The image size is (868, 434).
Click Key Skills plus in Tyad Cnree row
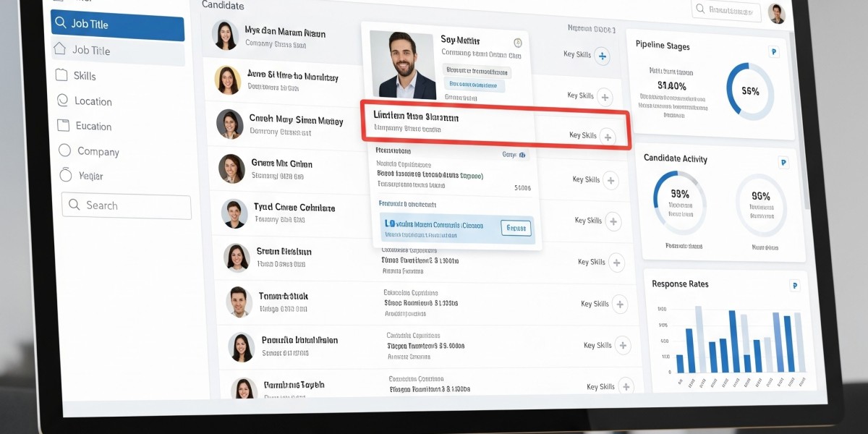click(x=613, y=221)
